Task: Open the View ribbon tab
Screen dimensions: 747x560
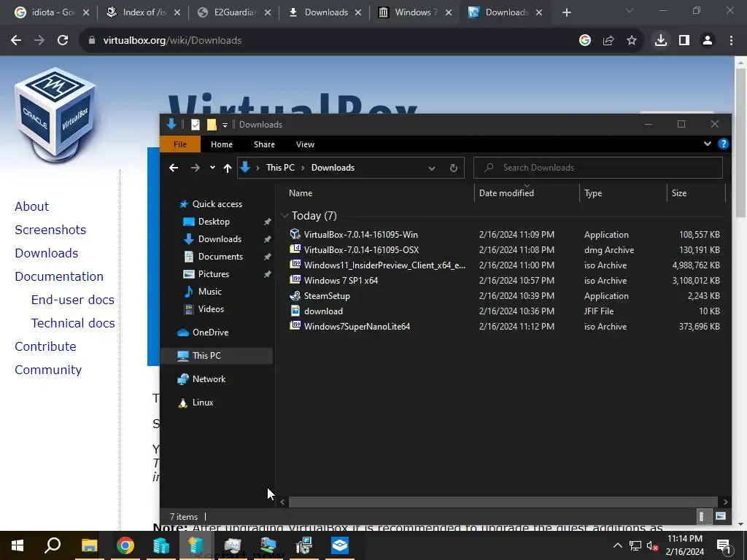Action: click(x=306, y=144)
